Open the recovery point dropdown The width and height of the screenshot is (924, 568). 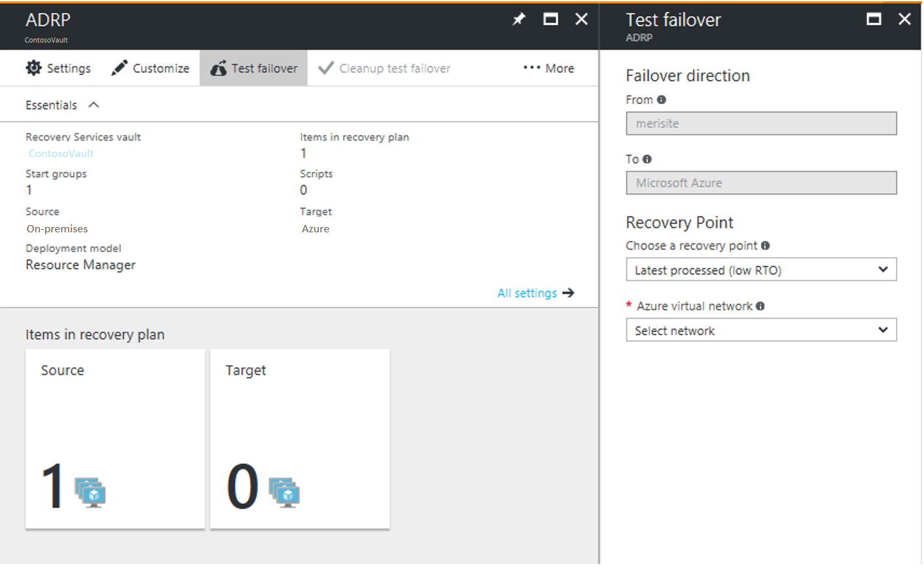761,270
